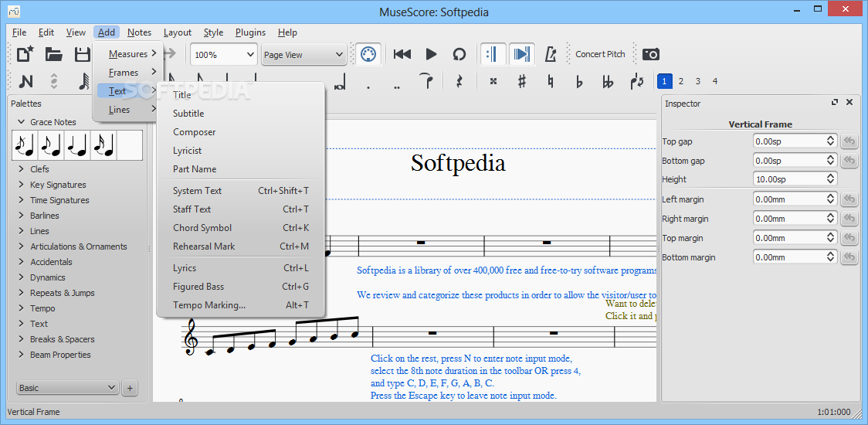868x425 pixels.
Task: Click the tie icon in toolbar
Action: click(x=426, y=81)
